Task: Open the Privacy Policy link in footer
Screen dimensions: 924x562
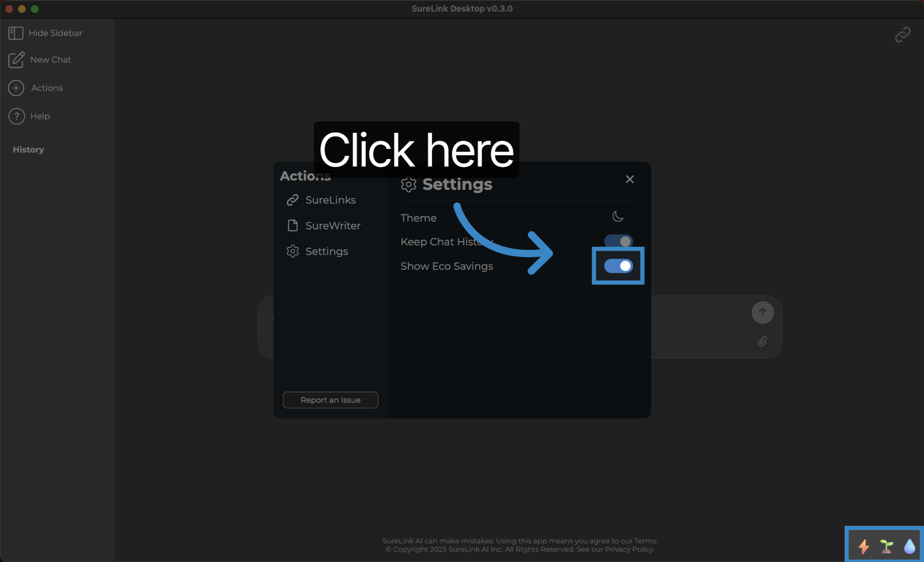Action: point(629,549)
